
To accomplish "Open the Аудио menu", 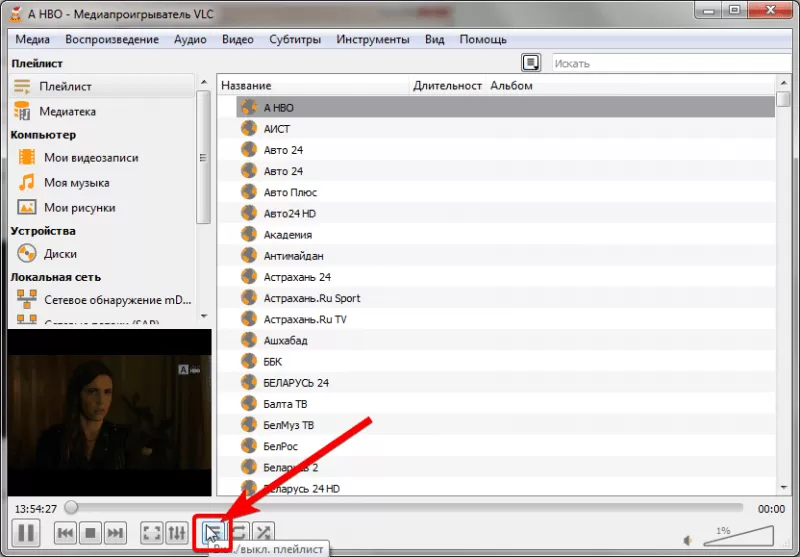I will click(190, 39).
